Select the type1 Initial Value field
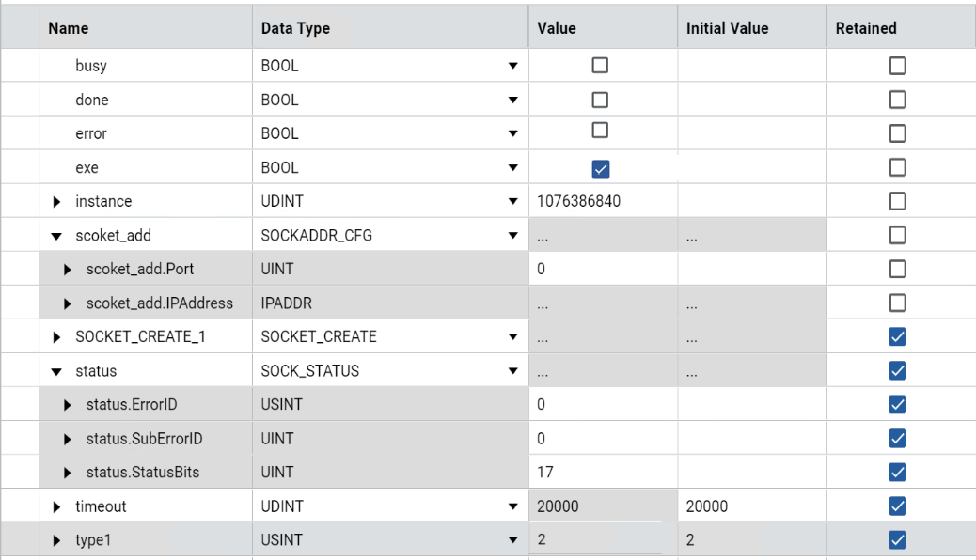Image resolution: width=976 pixels, height=560 pixels. tap(749, 540)
